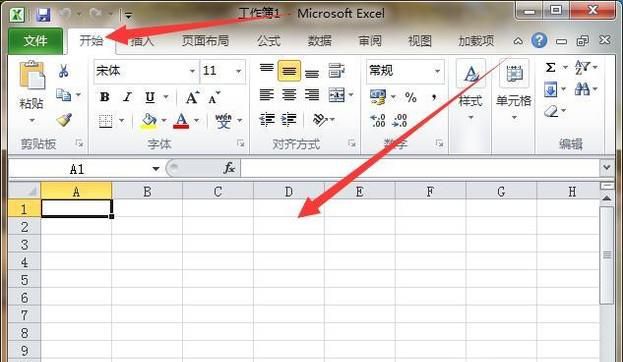Click the Insert Function fx button
Viewport: 623px width, 362px height.
point(229,168)
